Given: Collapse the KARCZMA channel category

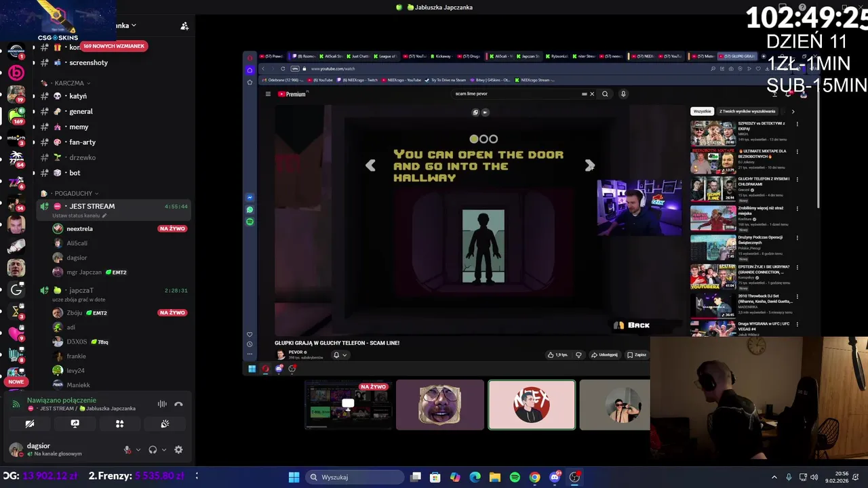Looking at the screenshot, I should 69,83.
